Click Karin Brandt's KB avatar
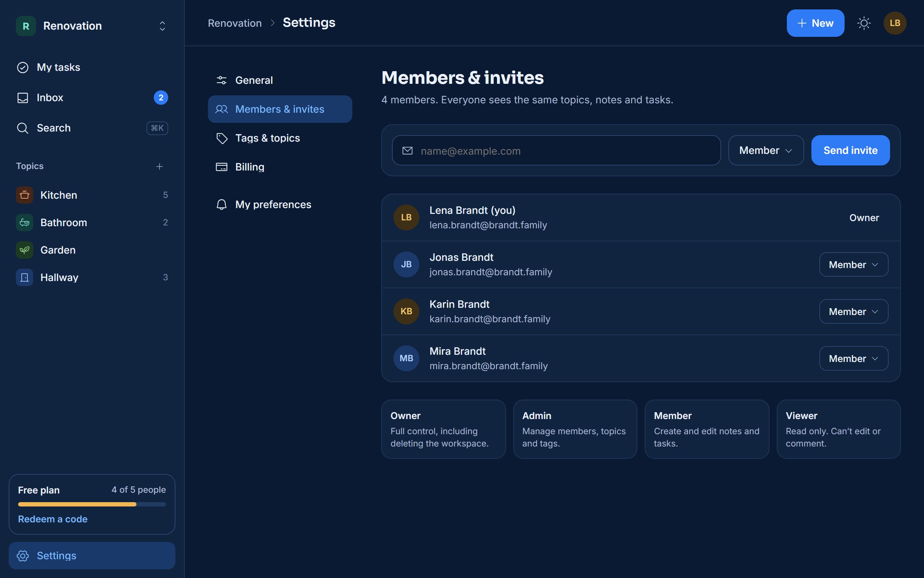Viewport: 924px width, 578px height. 406,311
